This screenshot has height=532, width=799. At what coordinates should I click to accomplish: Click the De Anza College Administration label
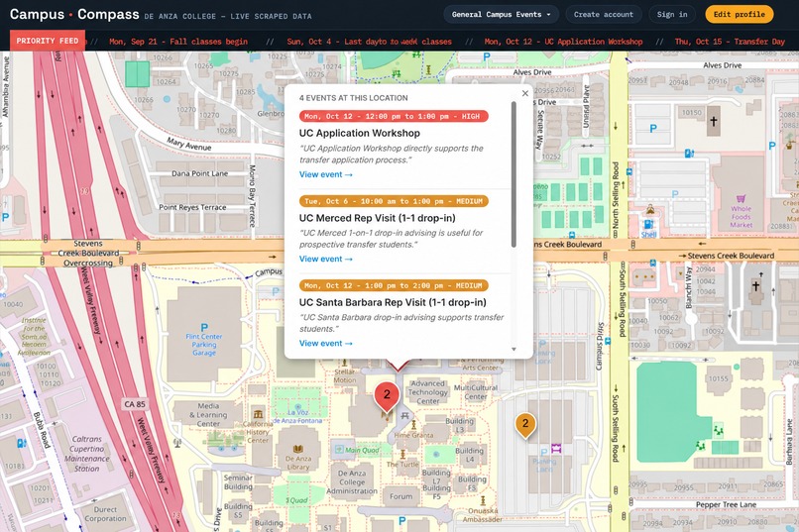click(352, 482)
